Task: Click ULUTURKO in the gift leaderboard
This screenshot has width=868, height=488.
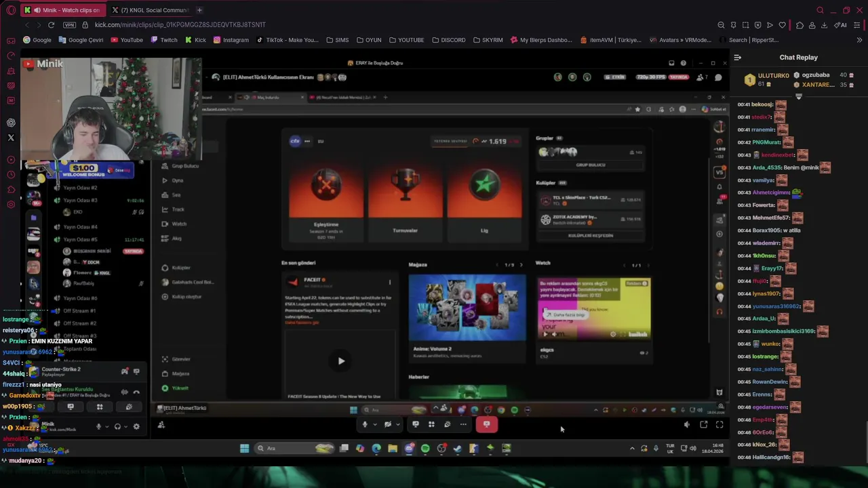Action: [x=773, y=75]
